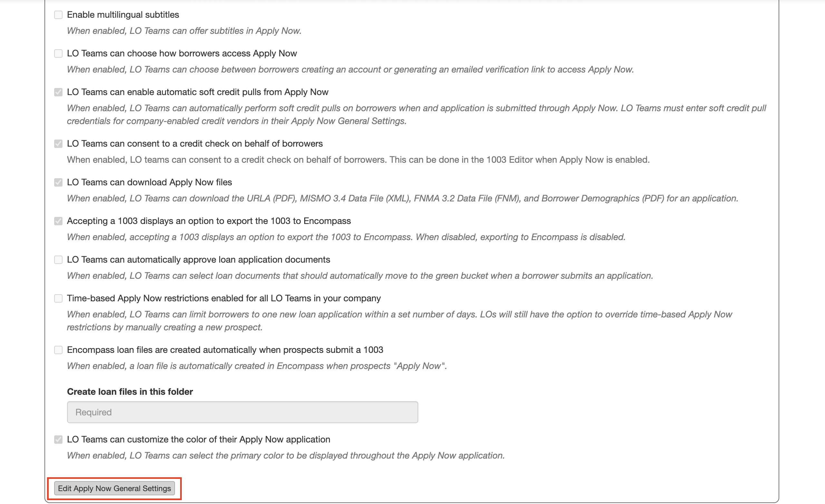Click the description mentioning the 1003 Editor
The width and height of the screenshot is (825, 504).
click(358, 160)
